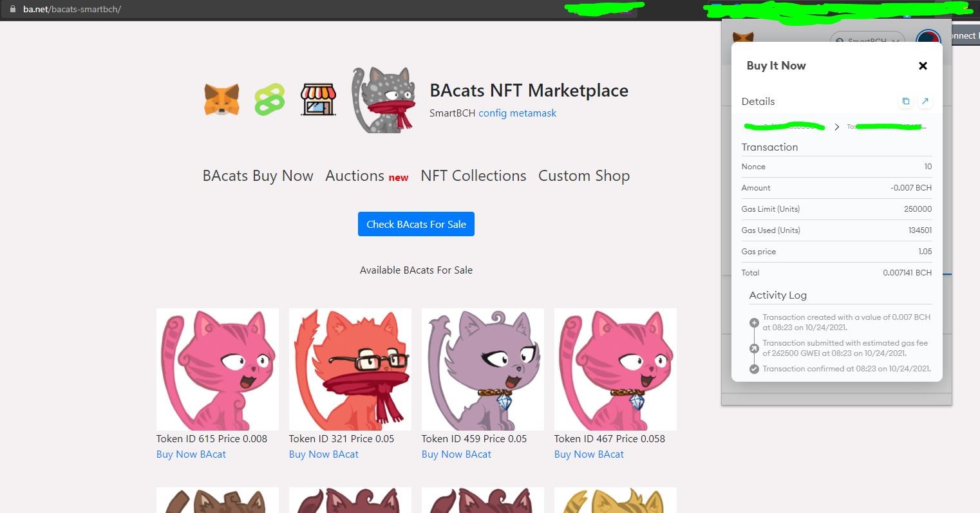Click the transaction submitted arrow icon in Activity Log

754,348
